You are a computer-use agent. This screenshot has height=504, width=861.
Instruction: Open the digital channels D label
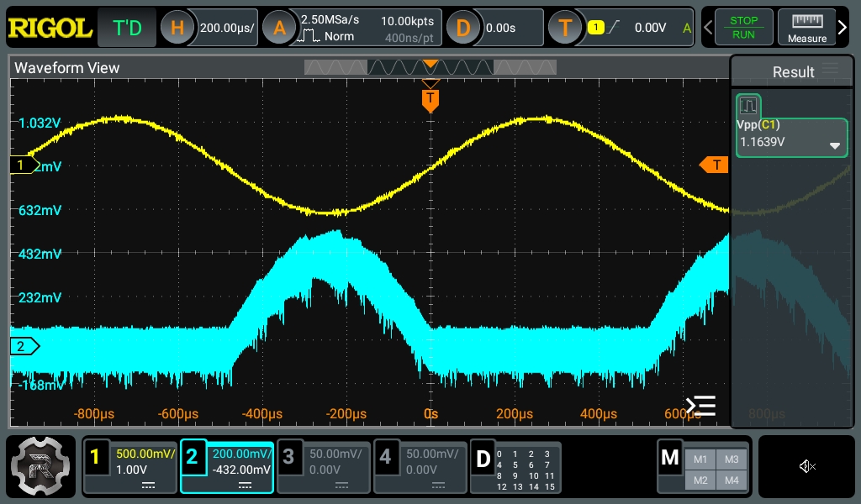point(483,459)
